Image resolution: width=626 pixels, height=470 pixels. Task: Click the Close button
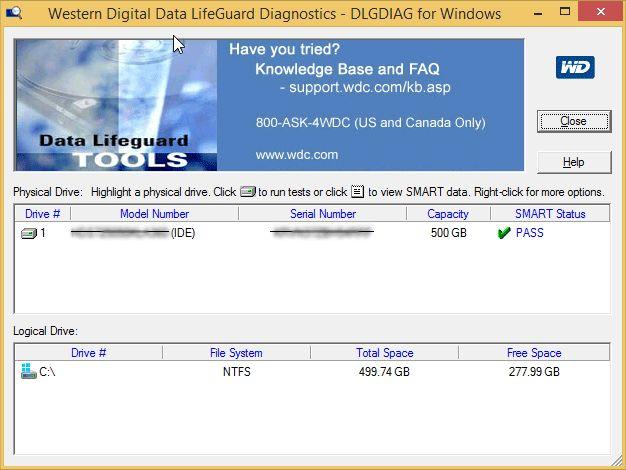click(x=574, y=121)
